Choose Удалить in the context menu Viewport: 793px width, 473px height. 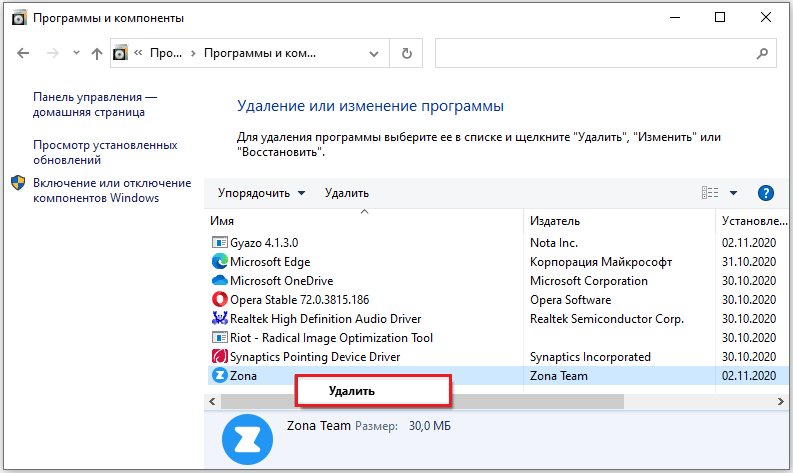[x=373, y=391]
